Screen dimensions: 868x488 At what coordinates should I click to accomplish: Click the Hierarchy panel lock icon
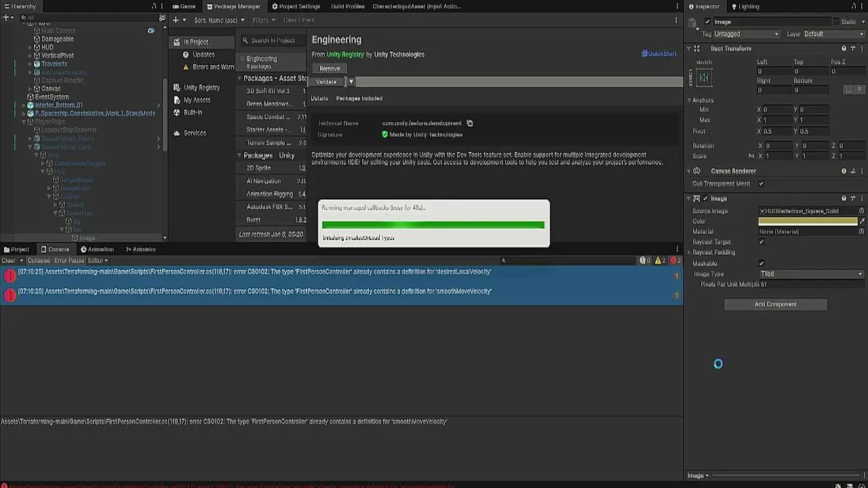pos(154,6)
